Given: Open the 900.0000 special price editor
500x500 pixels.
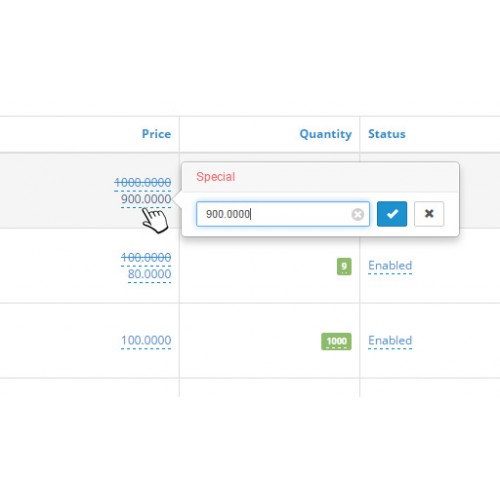Looking at the screenshot, I should point(146,199).
